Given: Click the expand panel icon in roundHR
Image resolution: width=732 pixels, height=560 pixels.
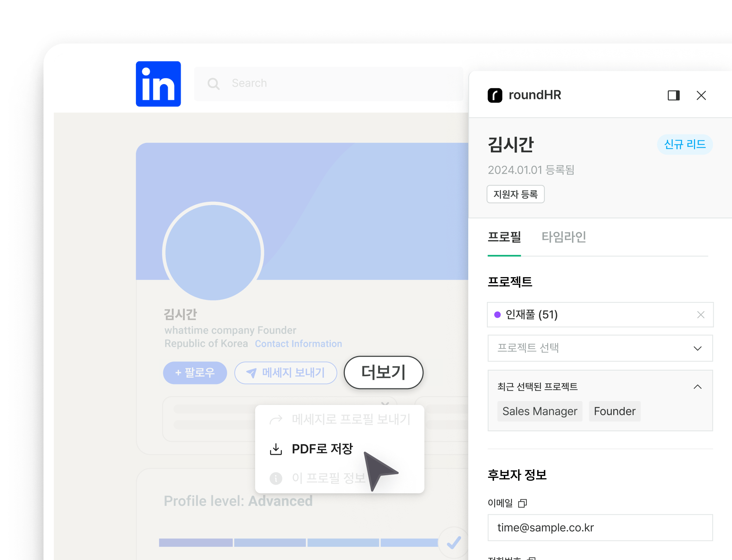Looking at the screenshot, I should pyautogui.click(x=673, y=95).
